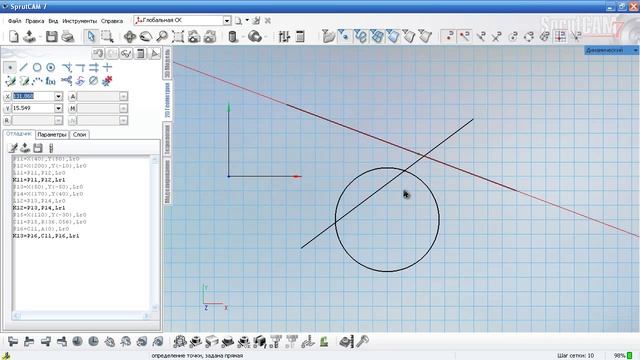Choose the pan view four-arrow icon

pos(130,37)
